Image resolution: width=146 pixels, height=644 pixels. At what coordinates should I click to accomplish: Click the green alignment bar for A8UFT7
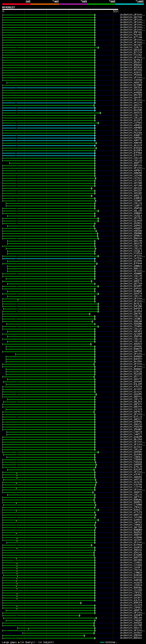pyautogui.click(x=52, y=163)
